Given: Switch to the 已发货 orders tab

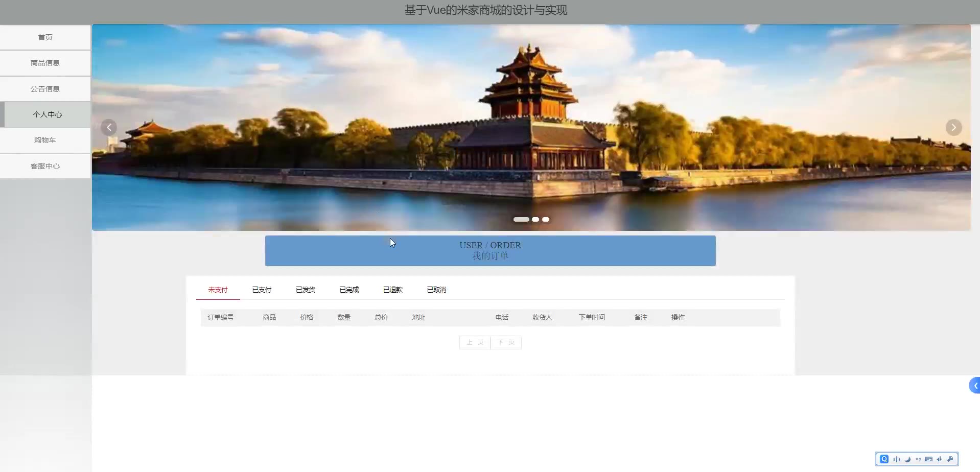Looking at the screenshot, I should pos(306,290).
